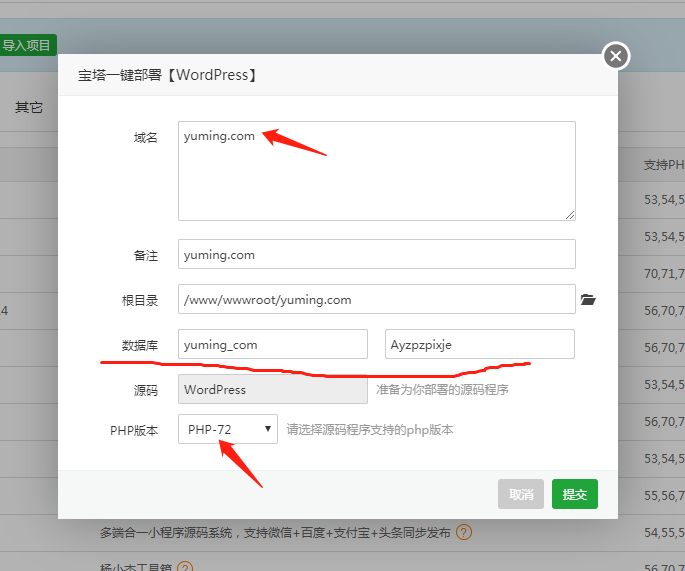Viewport: 685px width, 571px height.
Task: Click the 54,55,5 PHP versions cell
Action: pyautogui.click(x=664, y=533)
